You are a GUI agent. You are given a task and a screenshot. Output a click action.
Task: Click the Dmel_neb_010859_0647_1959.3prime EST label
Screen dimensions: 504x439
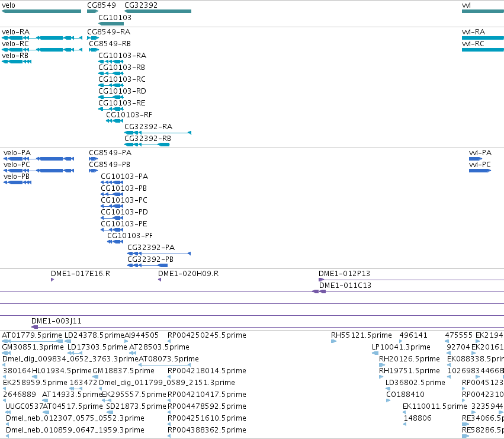[75, 431]
